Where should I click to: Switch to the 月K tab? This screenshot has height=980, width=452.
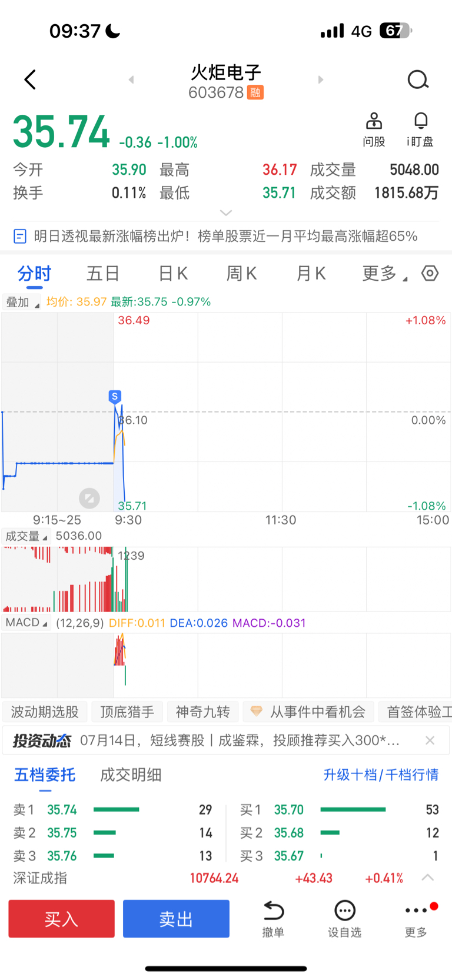click(x=311, y=273)
